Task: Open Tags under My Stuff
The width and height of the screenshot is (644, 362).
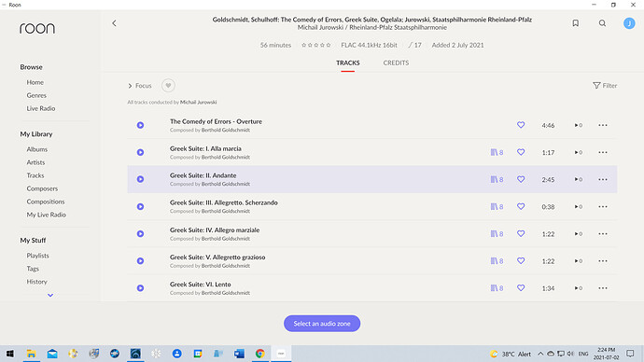Action: click(33, 269)
